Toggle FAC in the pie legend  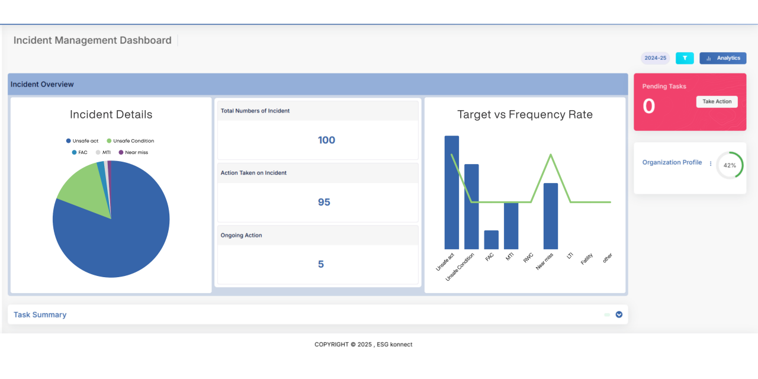pyautogui.click(x=80, y=152)
